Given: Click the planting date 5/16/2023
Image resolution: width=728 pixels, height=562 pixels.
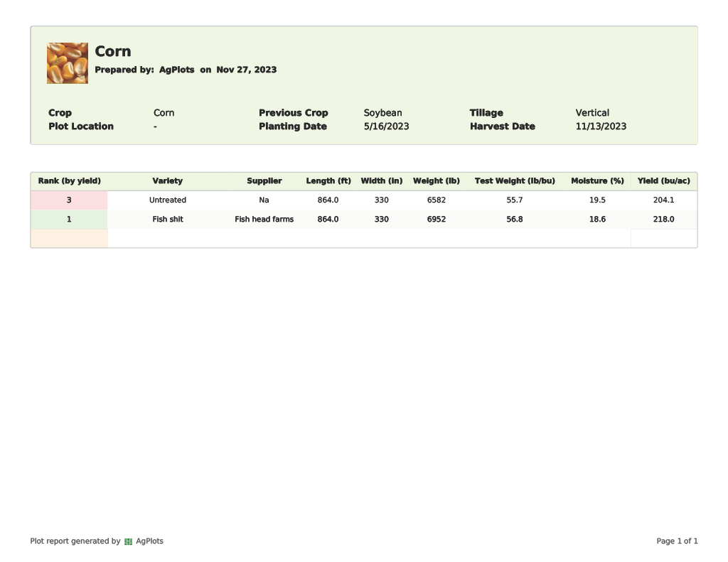Looking at the screenshot, I should pos(386,126).
